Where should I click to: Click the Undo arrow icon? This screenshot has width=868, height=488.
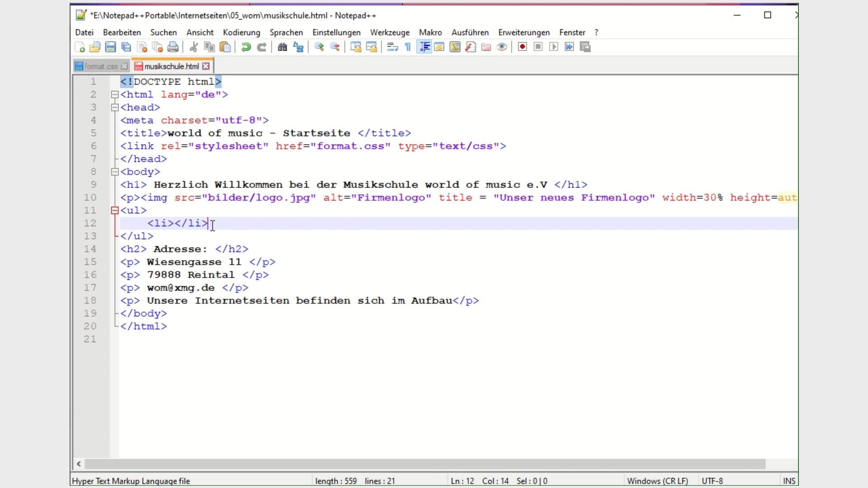coord(246,47)
